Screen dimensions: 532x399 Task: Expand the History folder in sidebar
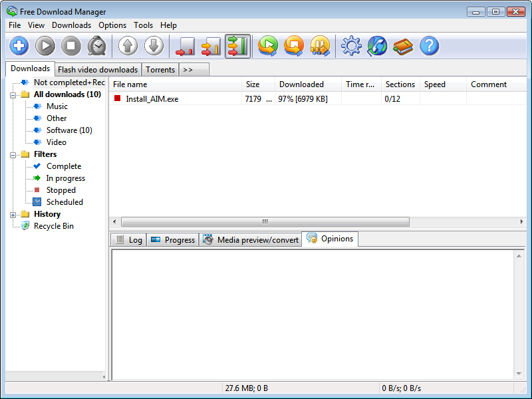13,214
